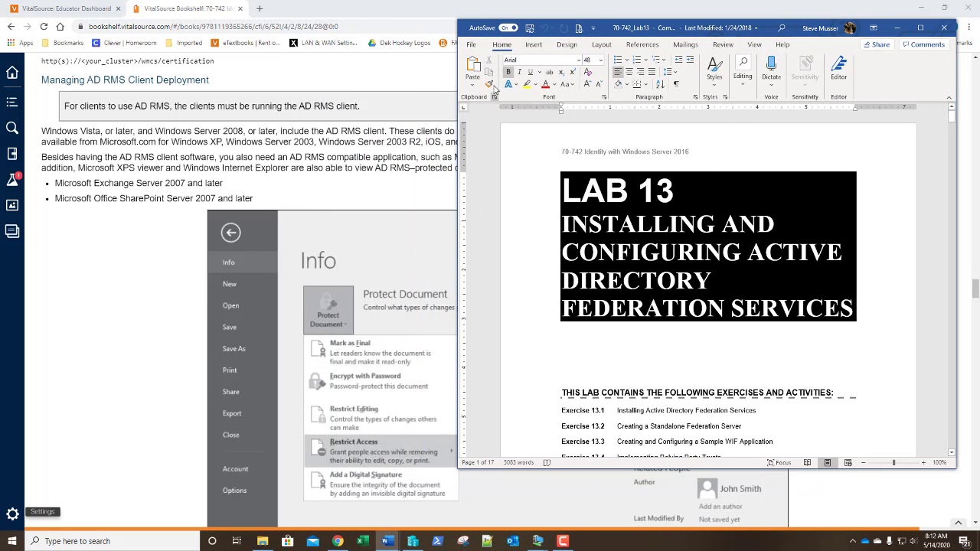The height and width of the screenshot is (551, 980).
Task: Justify paragraph text in Word
Action: [652, 72]
